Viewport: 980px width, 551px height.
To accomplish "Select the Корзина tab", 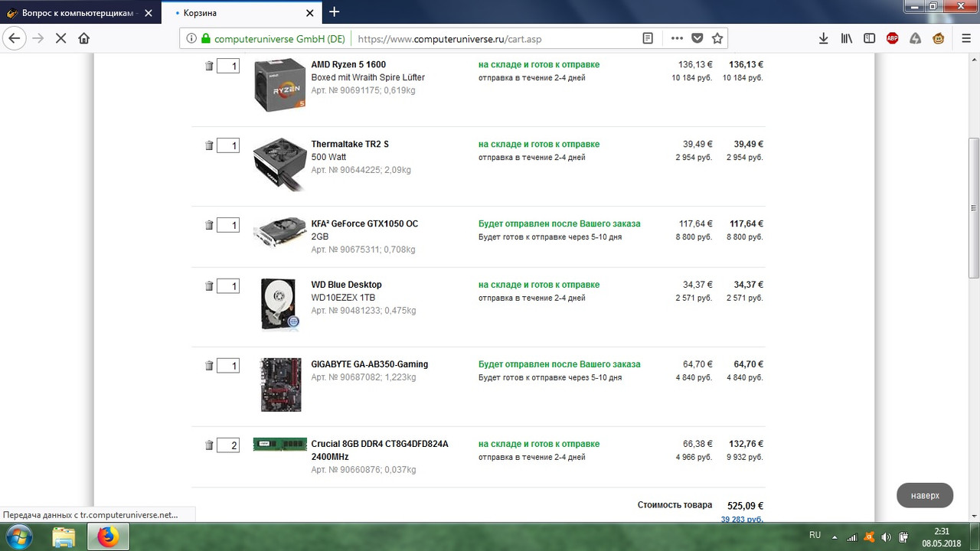I will tap(241, 13).
